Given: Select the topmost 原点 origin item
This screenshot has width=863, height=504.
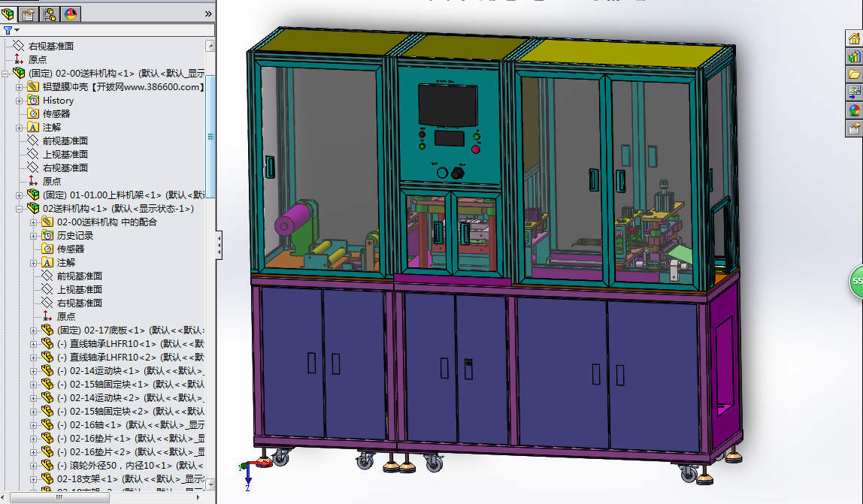Looking at the screenshot, I should 38,60.
